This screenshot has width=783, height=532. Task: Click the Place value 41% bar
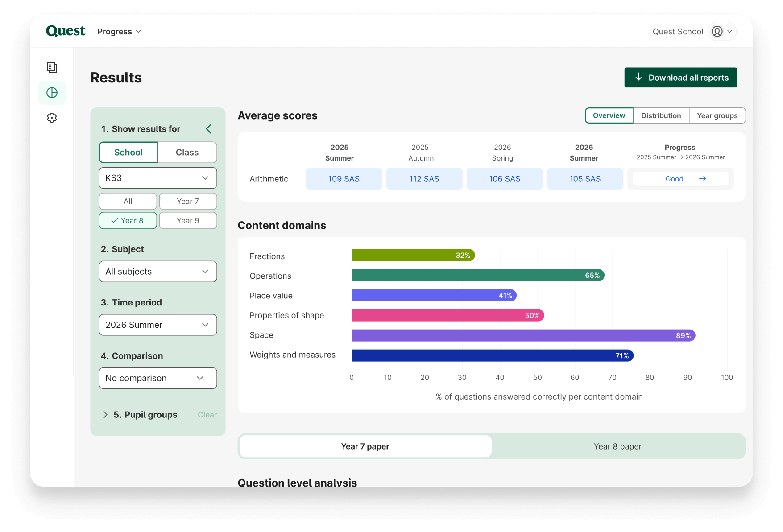click(434, 295)
